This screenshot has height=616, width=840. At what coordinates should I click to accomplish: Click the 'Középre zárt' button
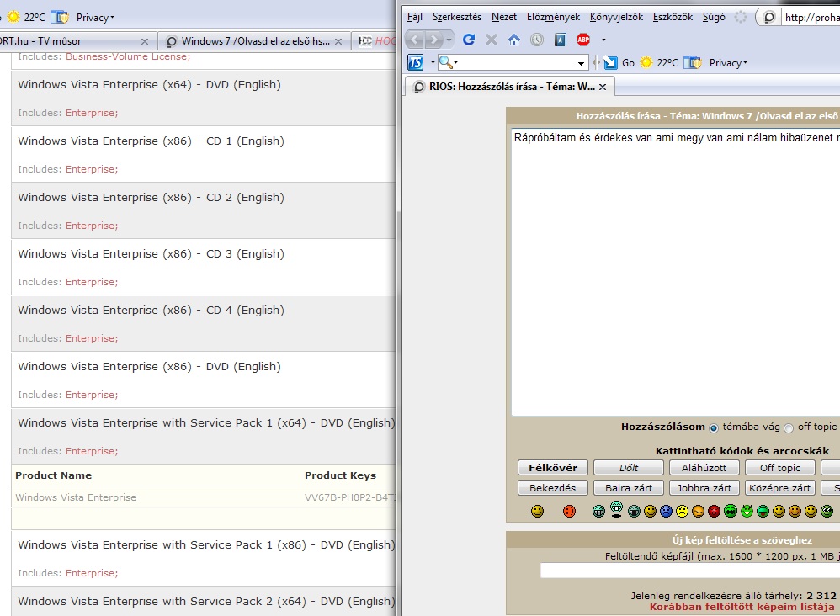(x=780, y=488)
